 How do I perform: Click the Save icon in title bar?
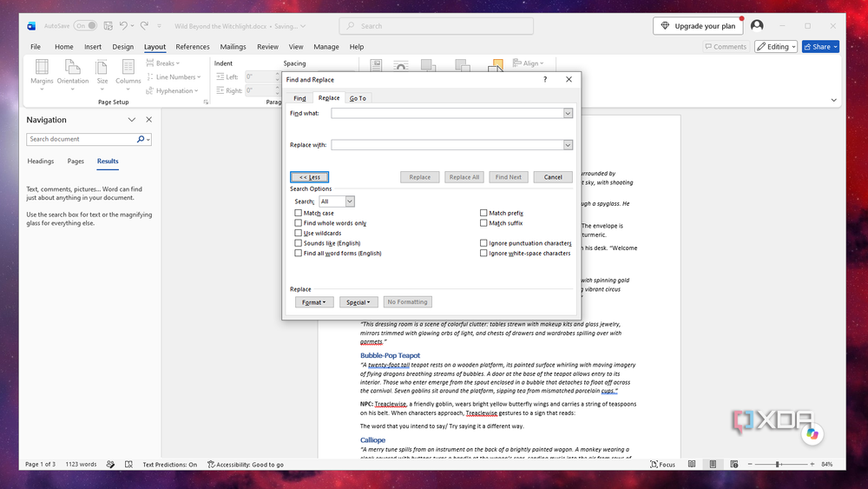[x=108, y=26]
